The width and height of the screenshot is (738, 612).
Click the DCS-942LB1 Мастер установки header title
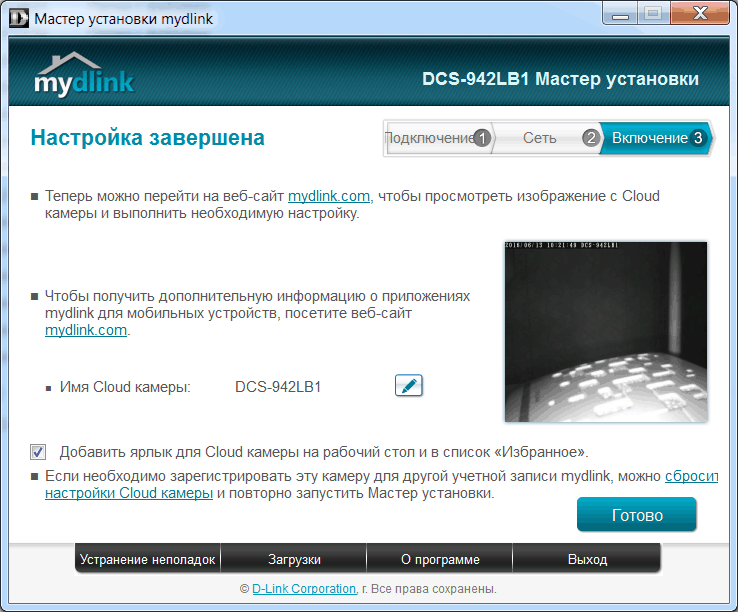click(560, 79)
